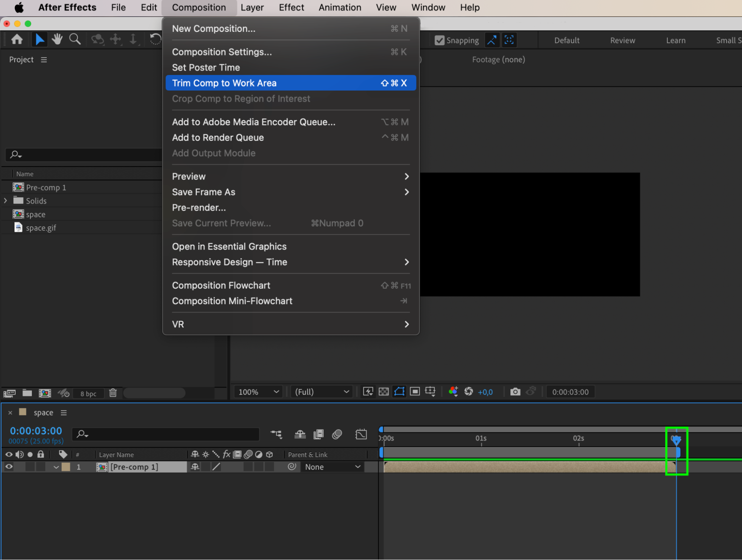This screenshot has width=742, height=560.
Task: Expand the Solids folder
Action: [x=6, y=201]
